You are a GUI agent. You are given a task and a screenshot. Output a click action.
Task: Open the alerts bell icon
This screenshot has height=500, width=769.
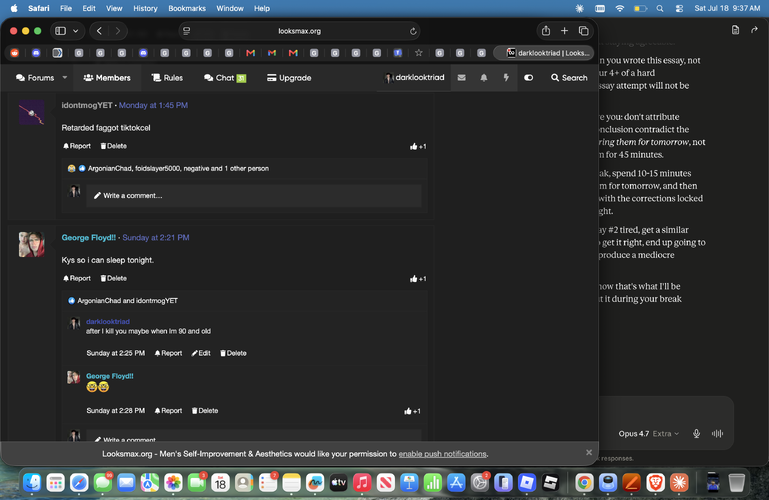click(x=484, y=77)
